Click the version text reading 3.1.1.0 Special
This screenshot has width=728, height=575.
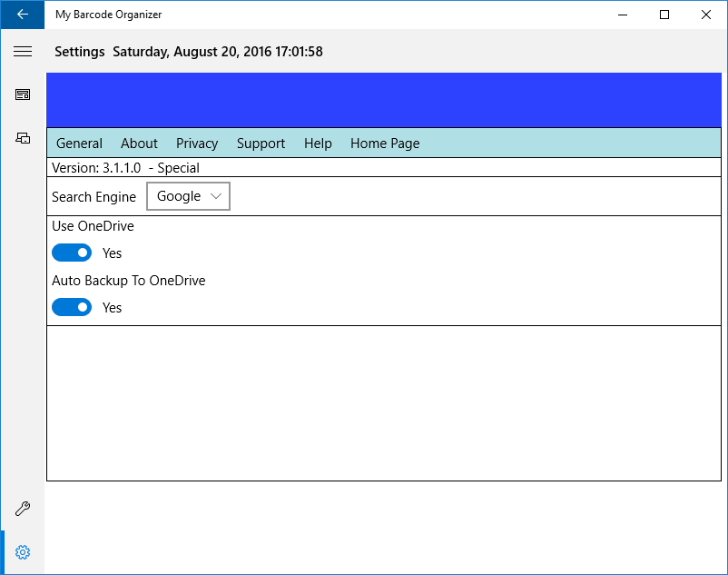pyautogui.click(x=128, y=167)
